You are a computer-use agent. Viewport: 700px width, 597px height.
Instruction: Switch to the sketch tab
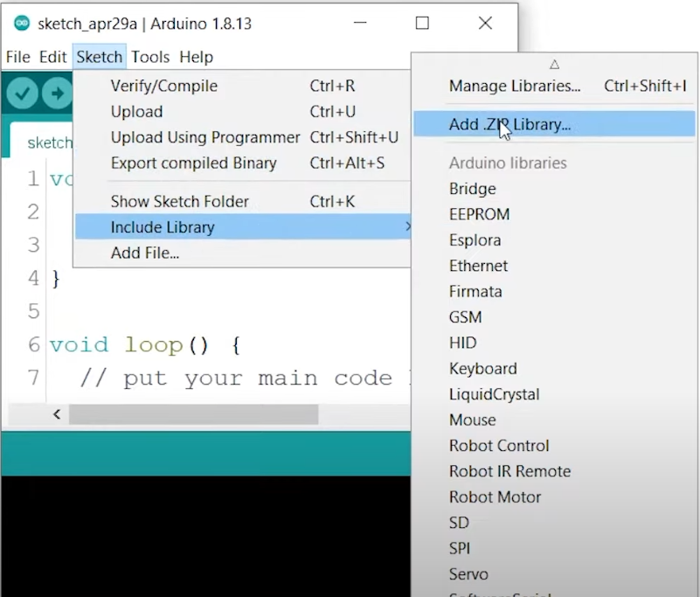click(x=41, y=141)
